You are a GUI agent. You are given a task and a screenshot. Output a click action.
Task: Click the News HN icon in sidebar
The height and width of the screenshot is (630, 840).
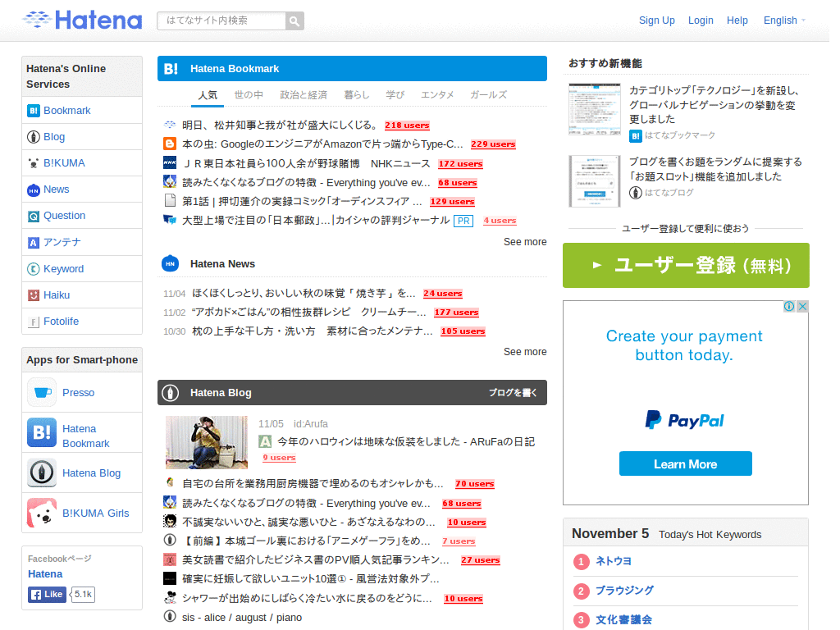33,189
